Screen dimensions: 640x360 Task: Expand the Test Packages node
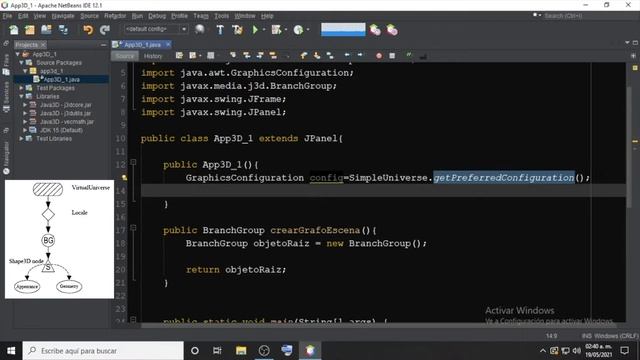[21, 88]
